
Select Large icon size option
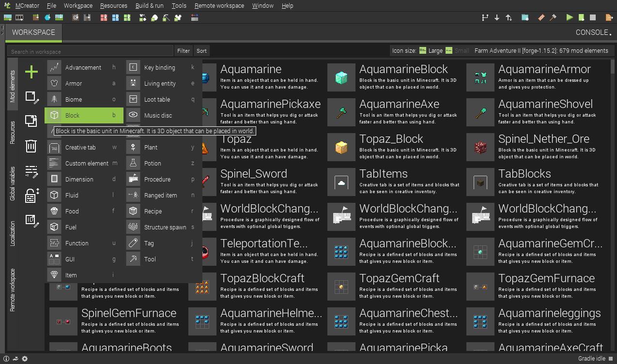pyautogui.click(x=431, y=50)
